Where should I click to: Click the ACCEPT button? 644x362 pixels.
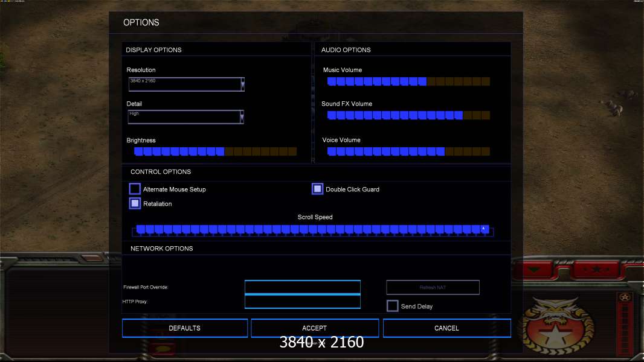(315, 328)
